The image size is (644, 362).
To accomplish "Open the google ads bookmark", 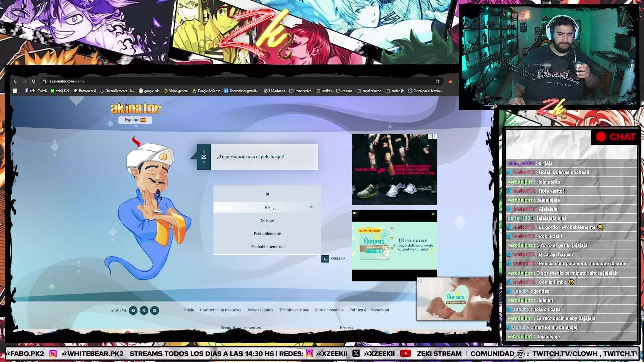I will coord(149,91).
